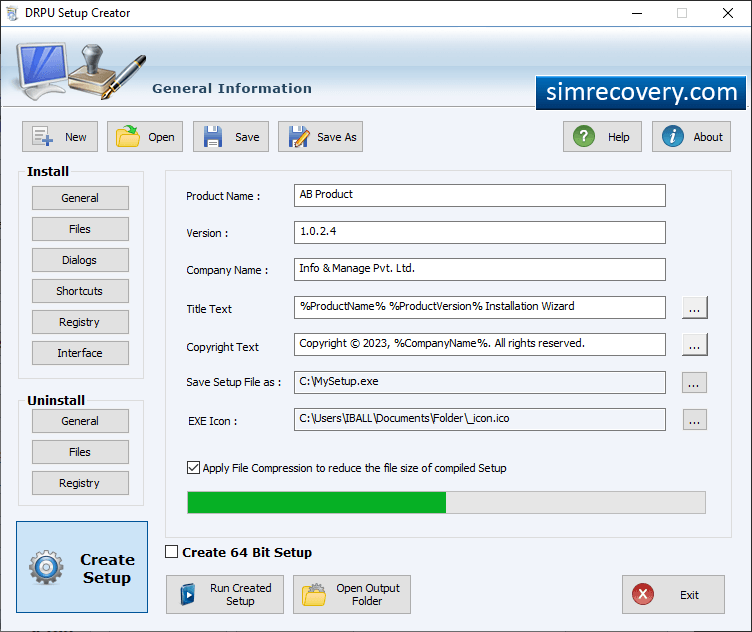Screen dimensions: 752x632
Task: Click into the Version field
Action: 480,233
